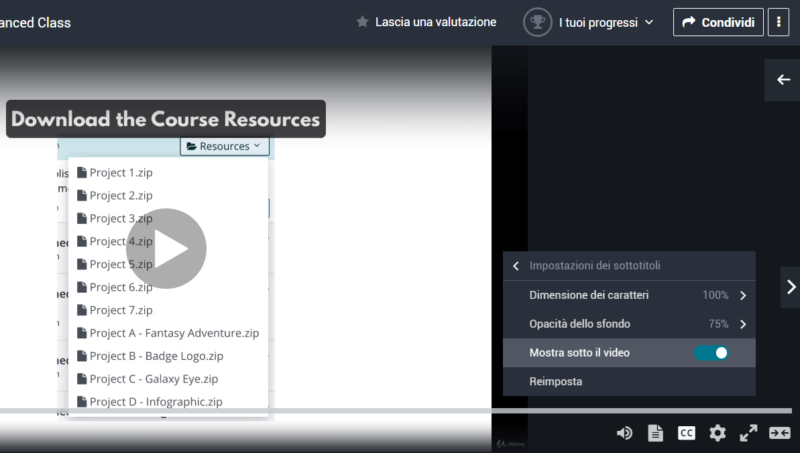The width and height of the screenshot is (800, 453).
Task: Click the trophy progress icon
Action: click(538, 22)
